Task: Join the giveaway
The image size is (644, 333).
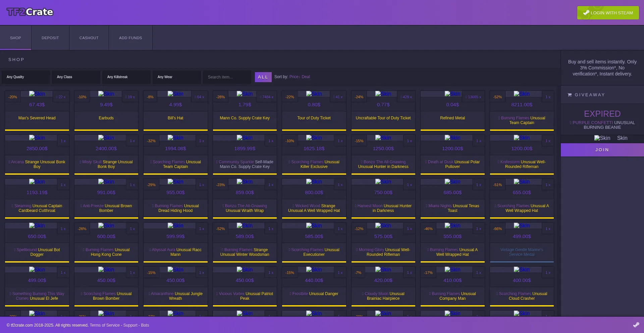Action: [602, 150]
